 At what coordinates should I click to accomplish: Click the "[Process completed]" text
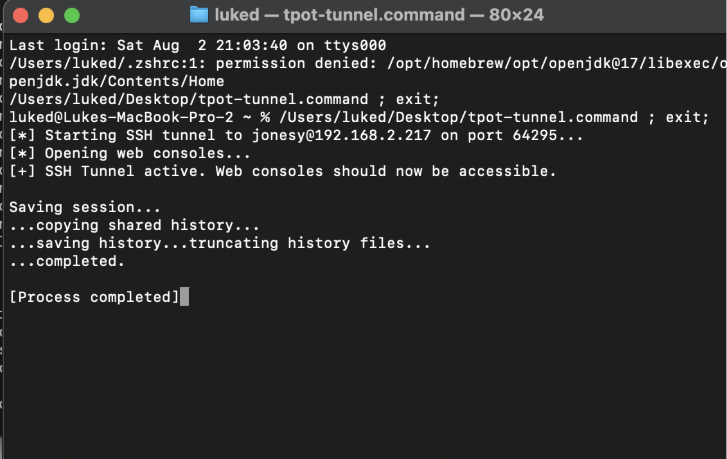pyautogui.click(x=93, y=297)
